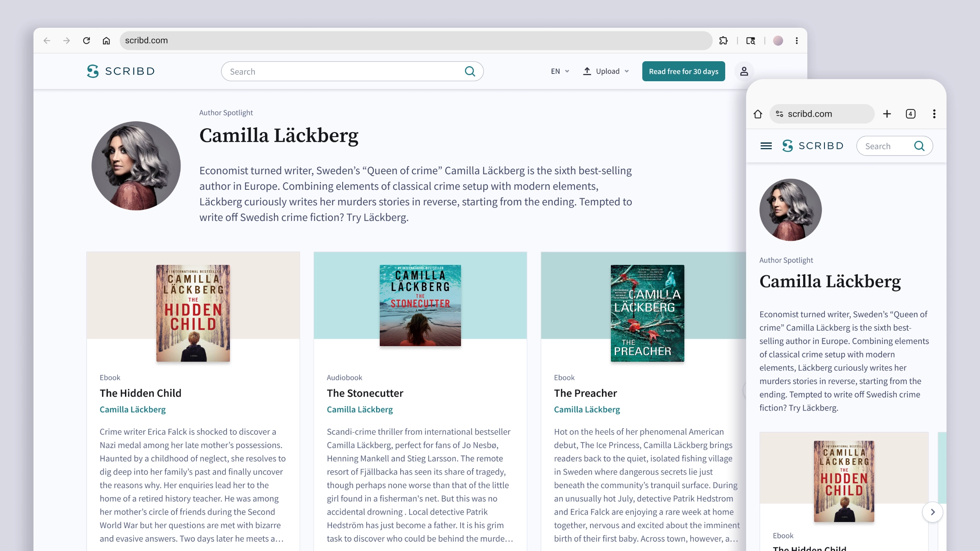The width and height of the screenshot is (980, 551).
Task: Click the desktop browser forward arrow
Action: click(67, 40)
